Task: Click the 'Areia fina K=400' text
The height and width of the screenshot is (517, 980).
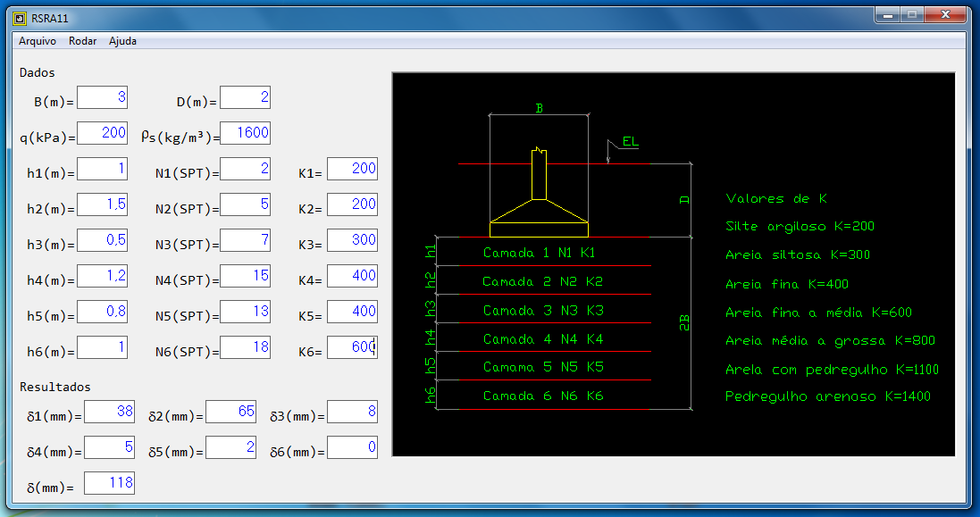Action: point(787,284)
